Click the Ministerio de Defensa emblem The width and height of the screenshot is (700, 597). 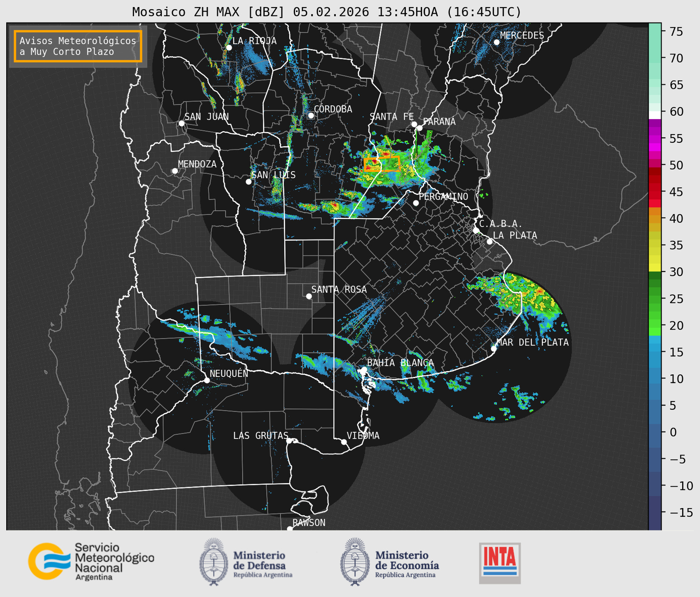[214, 562]
